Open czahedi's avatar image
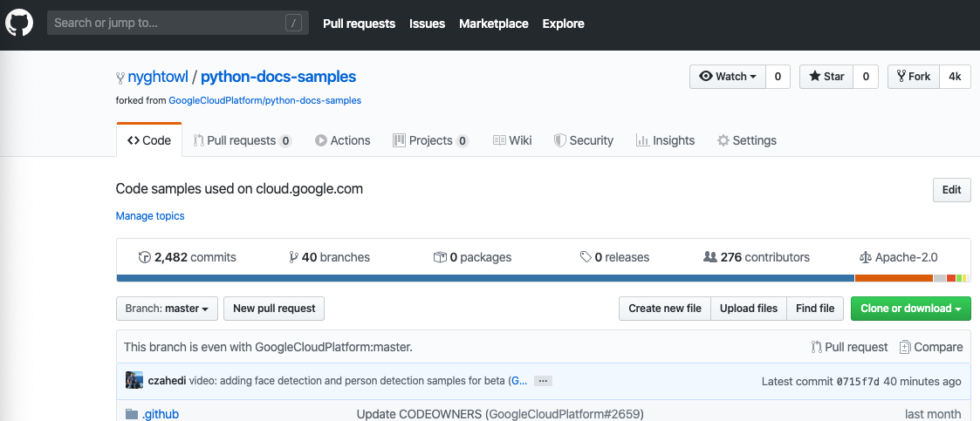980x421 pixels. pyautogui.click(x=134, y=380)
